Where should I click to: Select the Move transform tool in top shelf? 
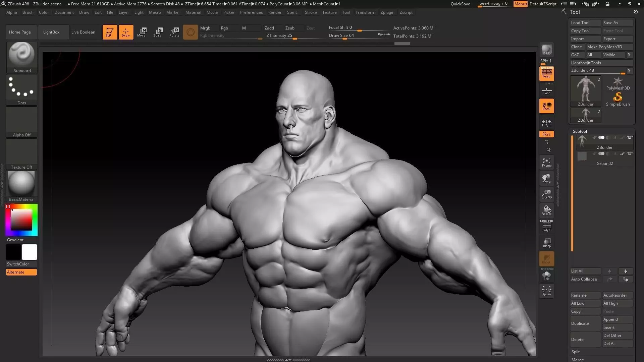(142, 32)
